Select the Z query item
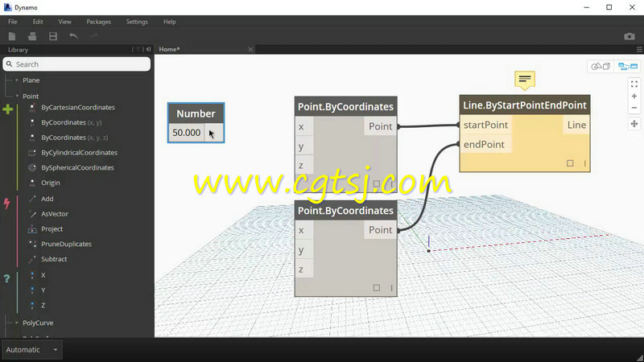 (x=43, y=306)
